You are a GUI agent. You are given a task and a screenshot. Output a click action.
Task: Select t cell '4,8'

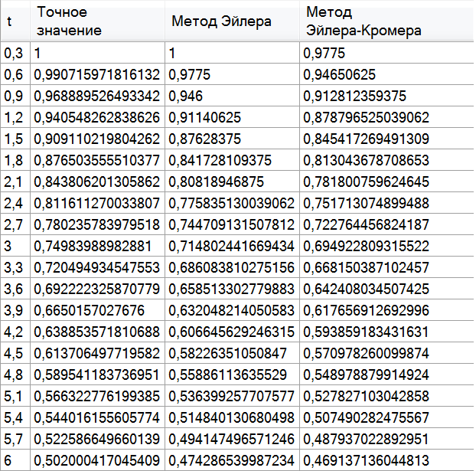point(15,375)
